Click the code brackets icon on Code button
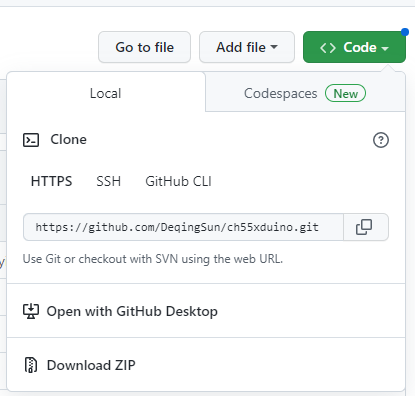 click(x=328, y=48)
